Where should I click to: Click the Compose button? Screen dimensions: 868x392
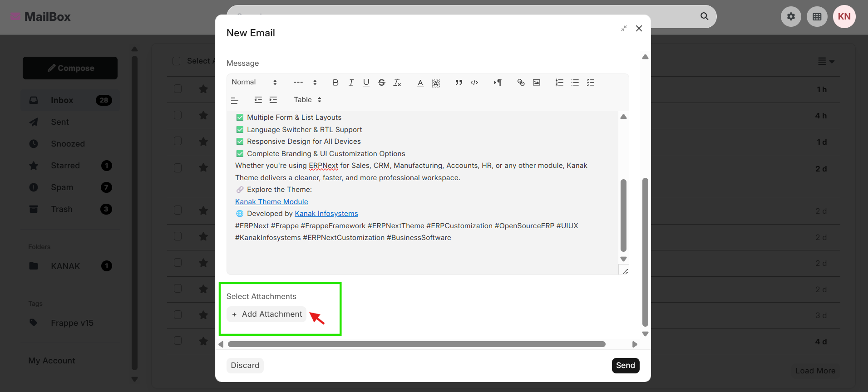[x=70, y=68]
